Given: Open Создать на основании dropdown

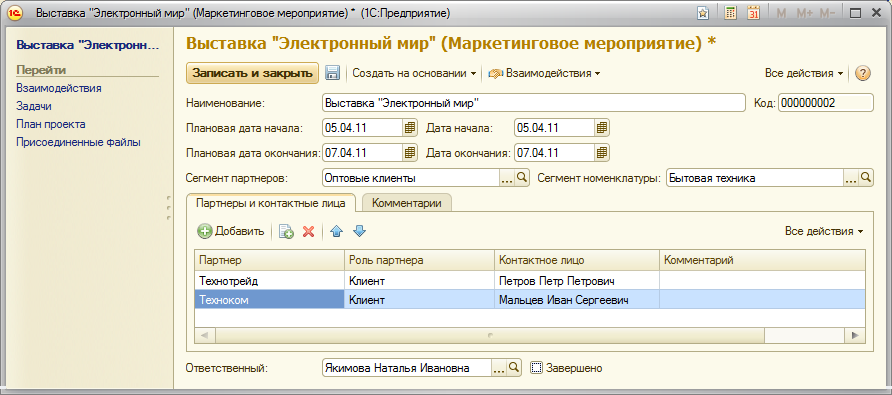Looking at the screenshot, I should tap(414, 73).
